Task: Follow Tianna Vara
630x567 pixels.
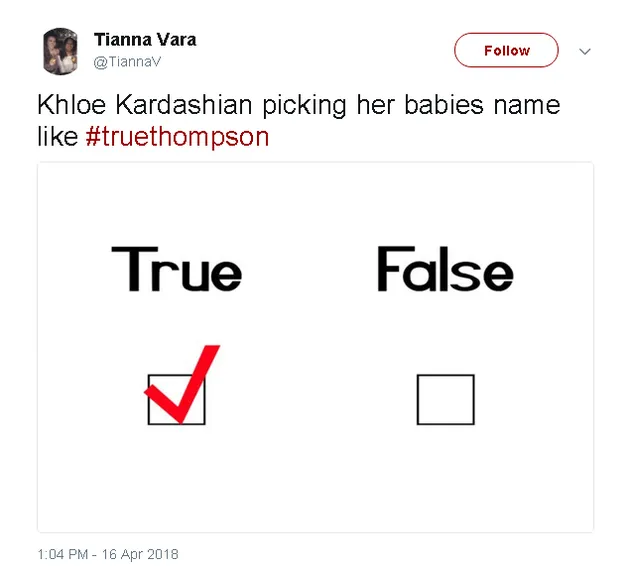Action: tap(506, 50)
